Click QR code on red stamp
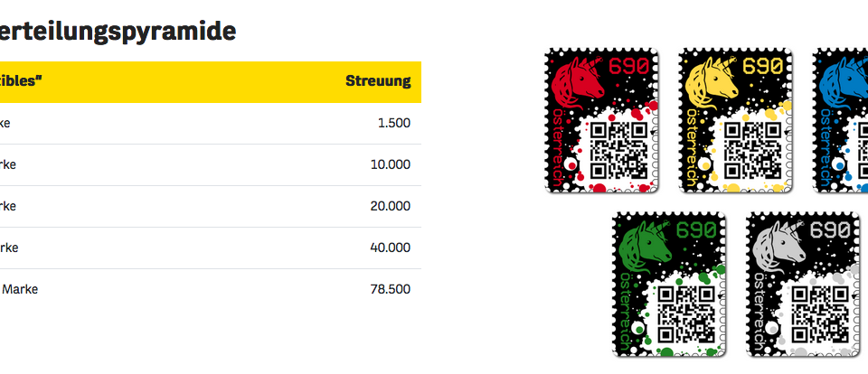Image resolution: width=868 pixels, height=374 pixels. [618, 151]
